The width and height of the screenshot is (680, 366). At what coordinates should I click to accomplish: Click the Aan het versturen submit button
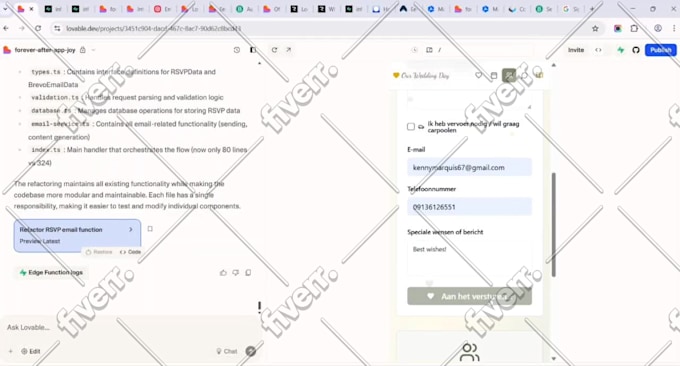coord(469,296)
